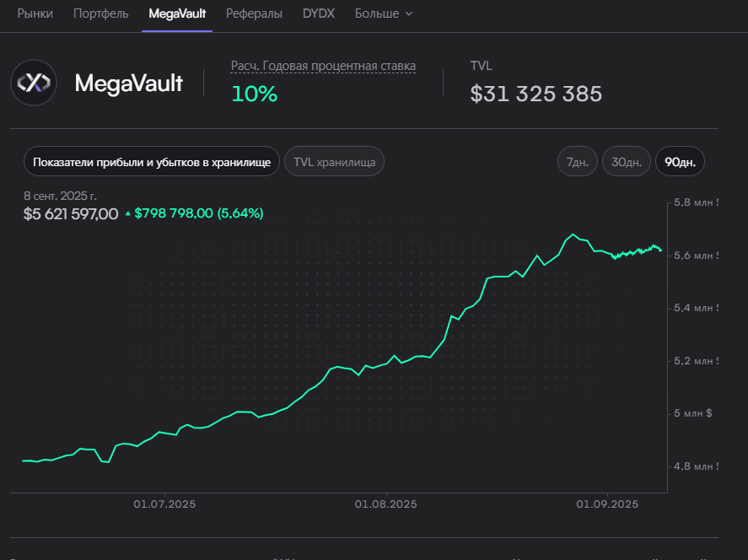
Task: Expand the Больше menu chevron
Action: (409, 14)
